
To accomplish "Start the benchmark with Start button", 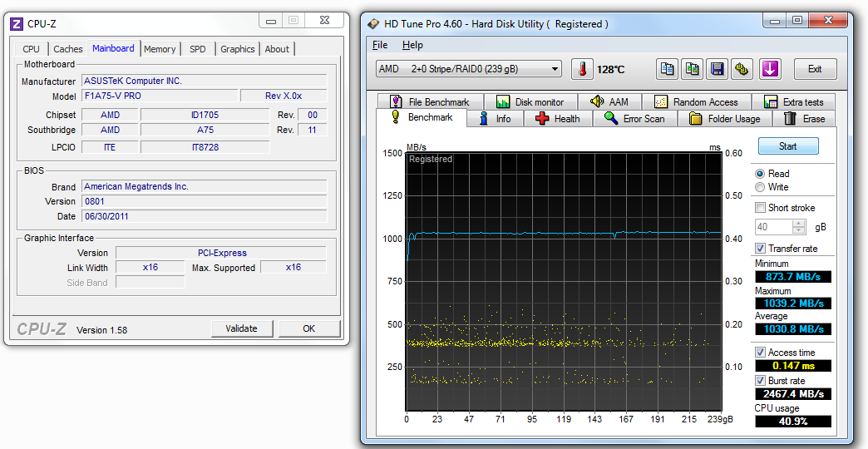I will [787, 146].
